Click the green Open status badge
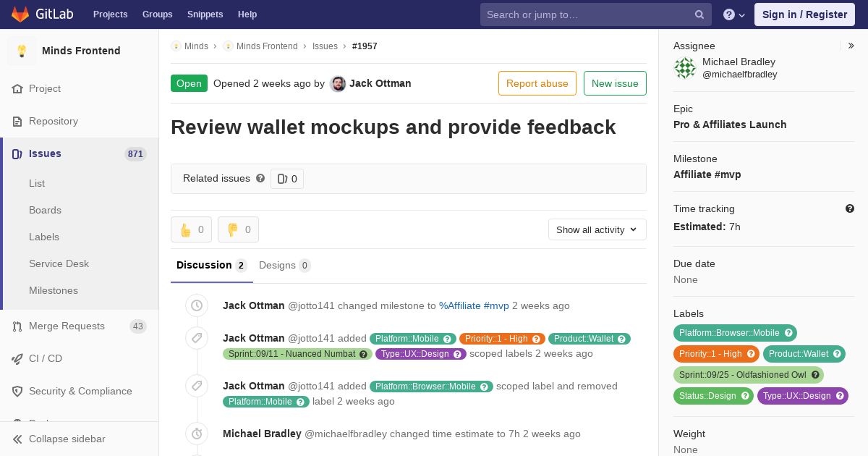Image resolution: width=868 pixels, height=456 pixels. [x=189, y=83]
